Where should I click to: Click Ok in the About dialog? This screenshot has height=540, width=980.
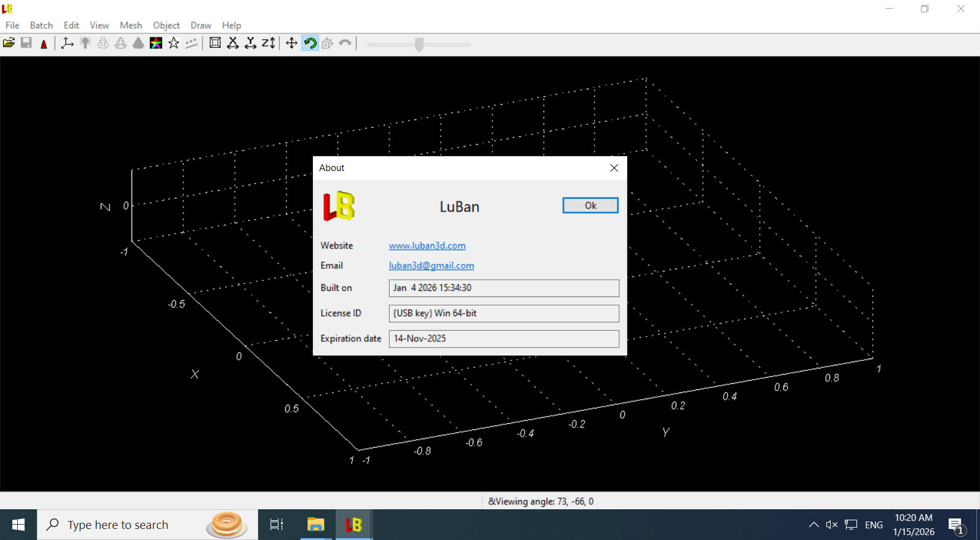(x=590, y=205)
